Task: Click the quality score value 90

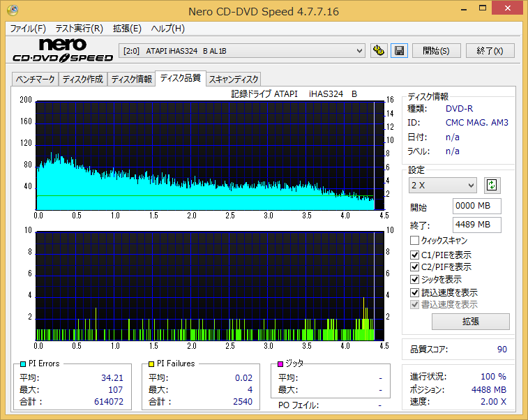Action: 501,350
